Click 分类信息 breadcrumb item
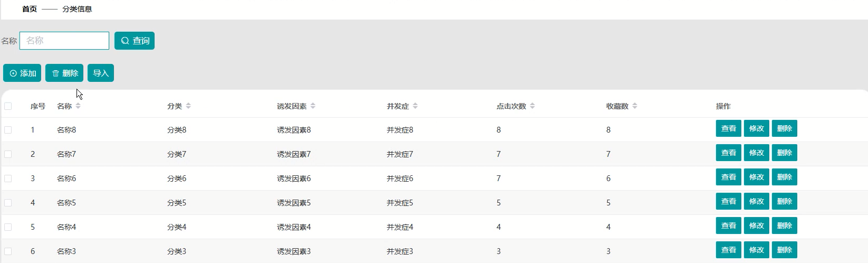Viewport: 868px width, 263px height. (77, 9)
